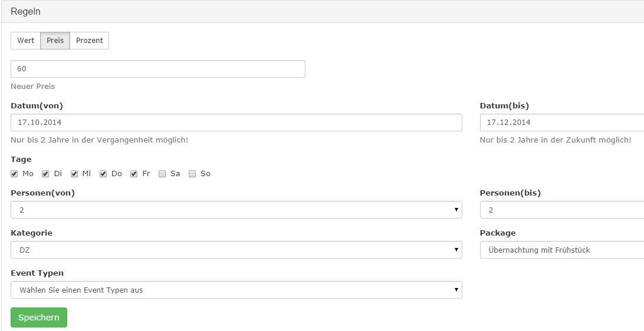Click the Neuer Preis input field
Image resolution: width=644 pixels, height=331 pixels.
[157, 69]
